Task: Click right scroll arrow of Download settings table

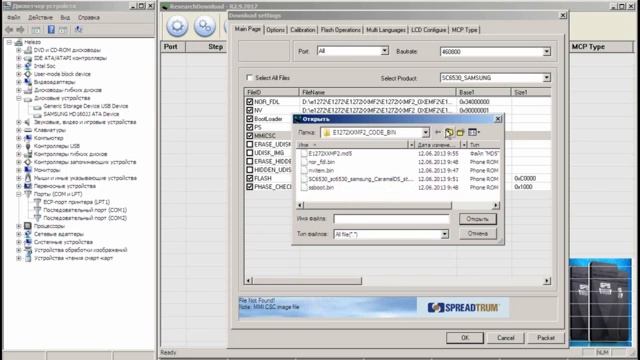Action: [547, 281]
